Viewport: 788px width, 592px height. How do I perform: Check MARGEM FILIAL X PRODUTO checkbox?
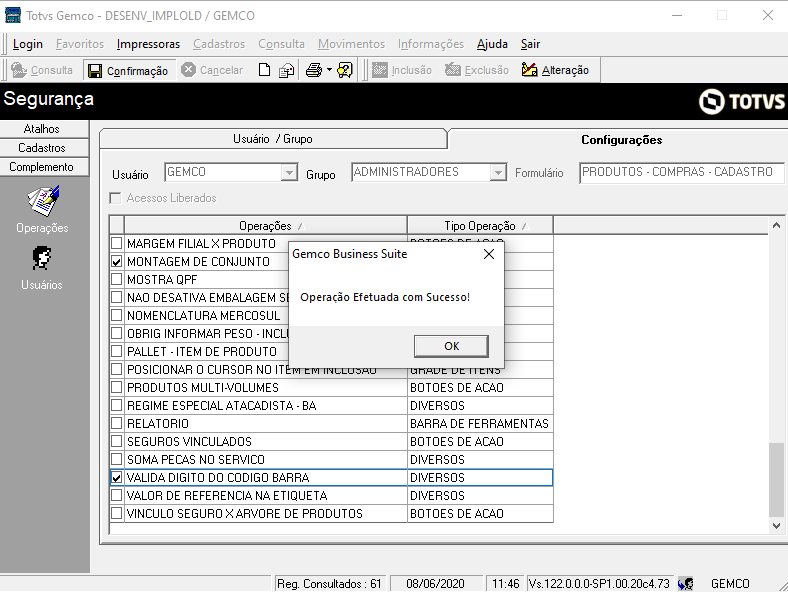[117, 244]
